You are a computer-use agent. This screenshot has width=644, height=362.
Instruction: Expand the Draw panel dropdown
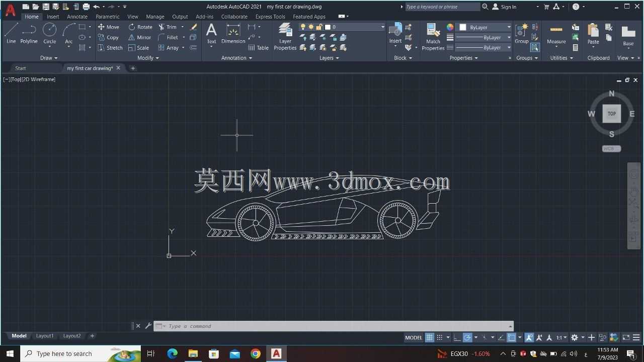pyautogui.click(x=49, y=58)
